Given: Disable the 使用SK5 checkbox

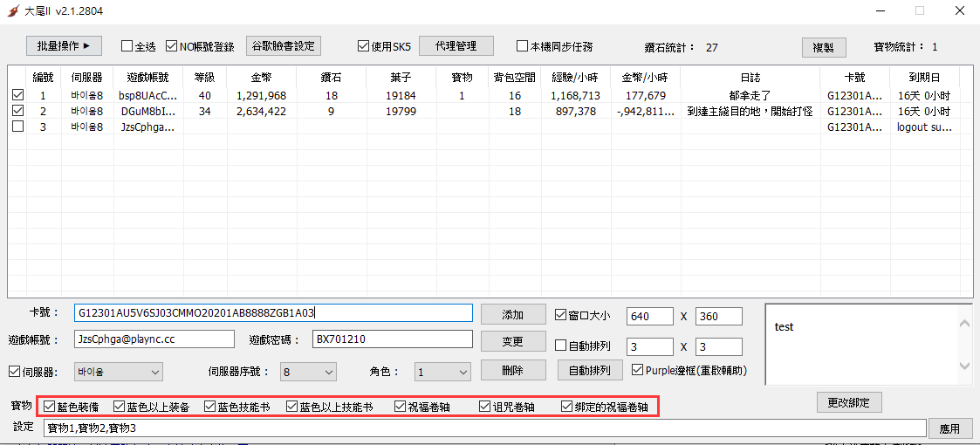Looking at the screenshot, I should click(364, 46).
